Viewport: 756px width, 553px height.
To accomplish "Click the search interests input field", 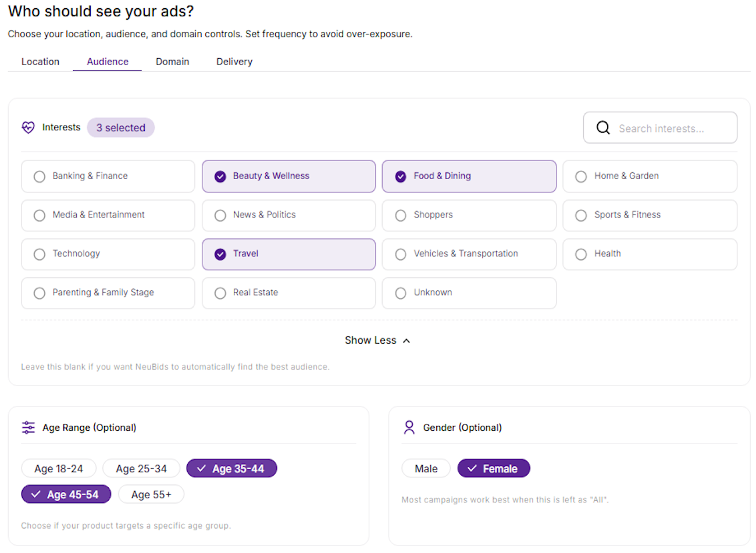I will (669, 127).
